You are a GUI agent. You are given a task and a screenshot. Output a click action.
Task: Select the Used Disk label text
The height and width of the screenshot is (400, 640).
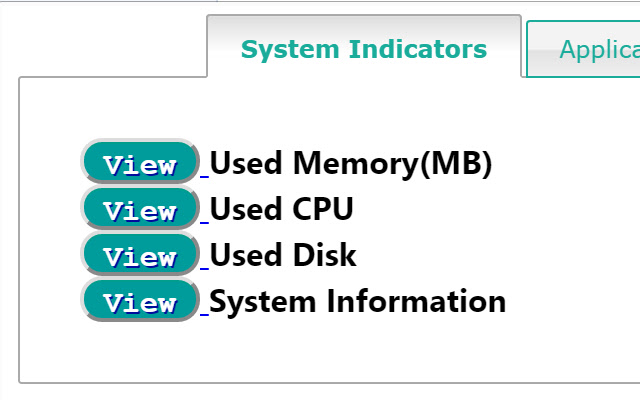click(x=283, y=256)
